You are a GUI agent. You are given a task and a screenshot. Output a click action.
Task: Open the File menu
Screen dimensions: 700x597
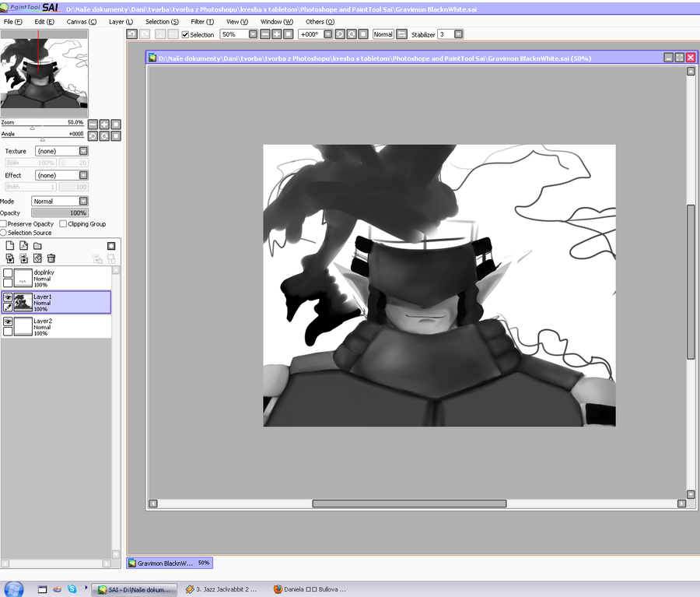click(x=13, y=22)
